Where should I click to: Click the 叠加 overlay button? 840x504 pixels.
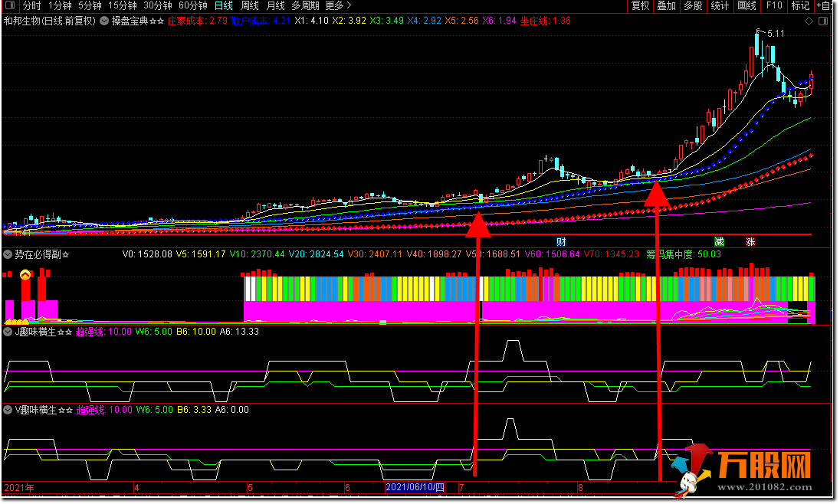pyautogui.click(x=666, y=5)
